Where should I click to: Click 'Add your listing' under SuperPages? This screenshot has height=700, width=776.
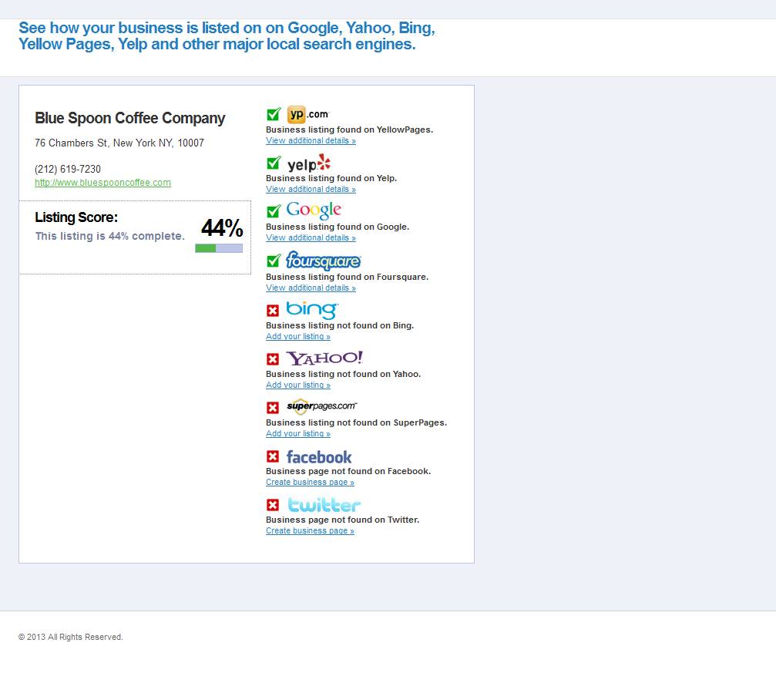pyautogui.click(x=298, y=433)
